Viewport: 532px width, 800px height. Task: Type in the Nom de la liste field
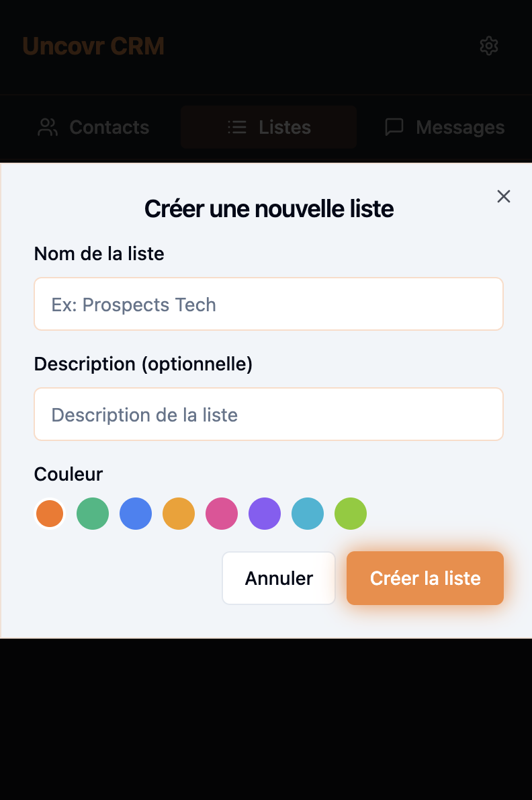click(x=269, y=305)
